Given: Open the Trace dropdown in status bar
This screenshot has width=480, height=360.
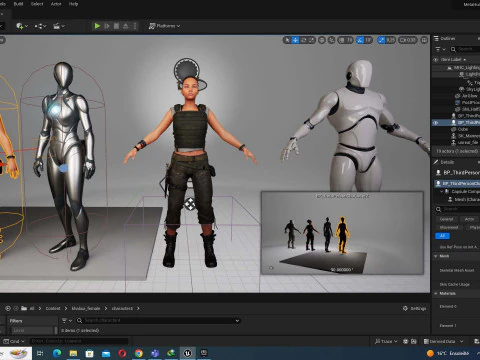Looking at the screenshot, I should (386, 341).
